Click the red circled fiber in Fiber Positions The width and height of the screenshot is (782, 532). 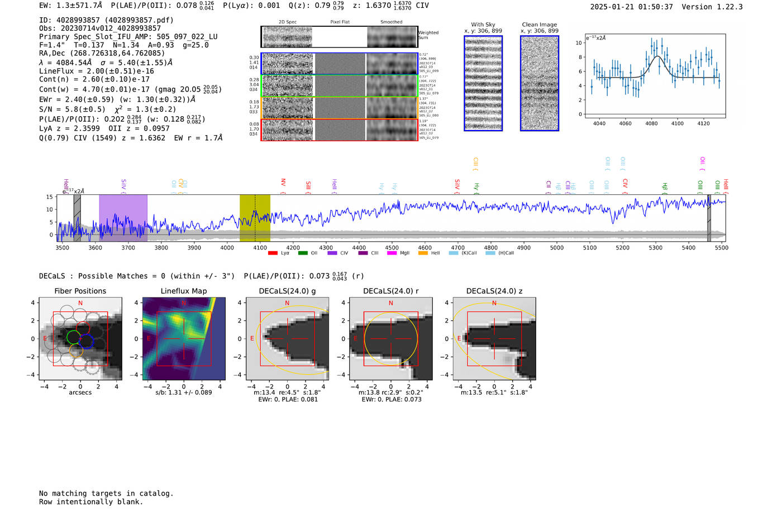[x=83, y=328]
